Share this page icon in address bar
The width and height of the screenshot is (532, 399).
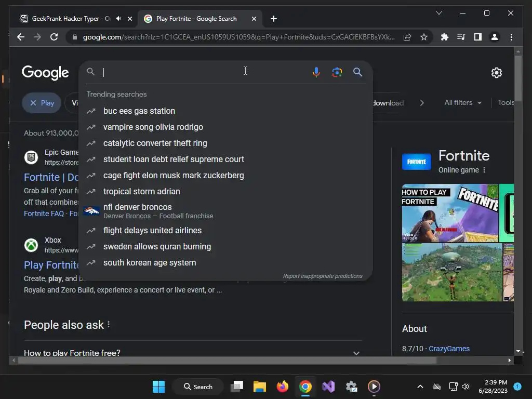pyautogui.click(x=407, y=37)
